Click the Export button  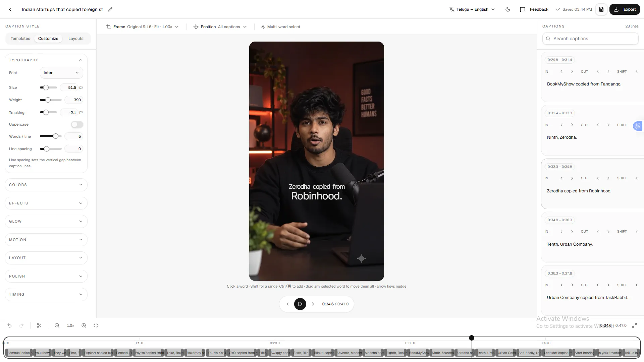click(625, 9)
